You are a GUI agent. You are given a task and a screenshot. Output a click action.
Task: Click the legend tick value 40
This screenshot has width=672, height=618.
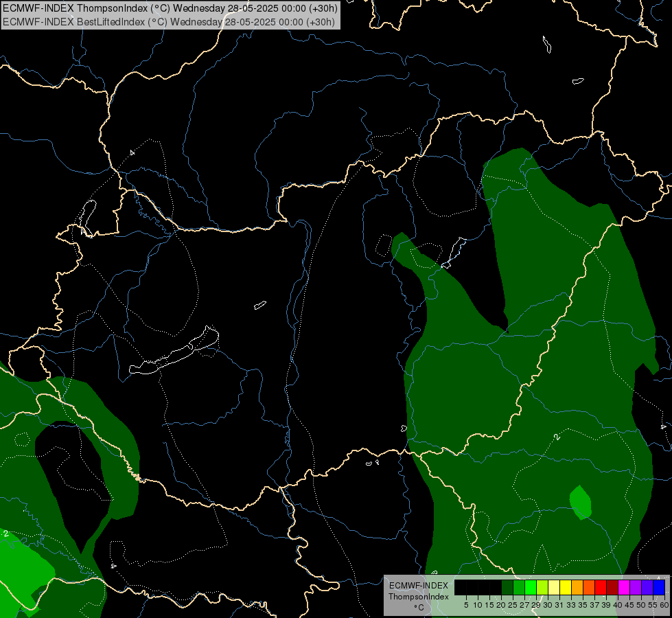coord(618,605)
